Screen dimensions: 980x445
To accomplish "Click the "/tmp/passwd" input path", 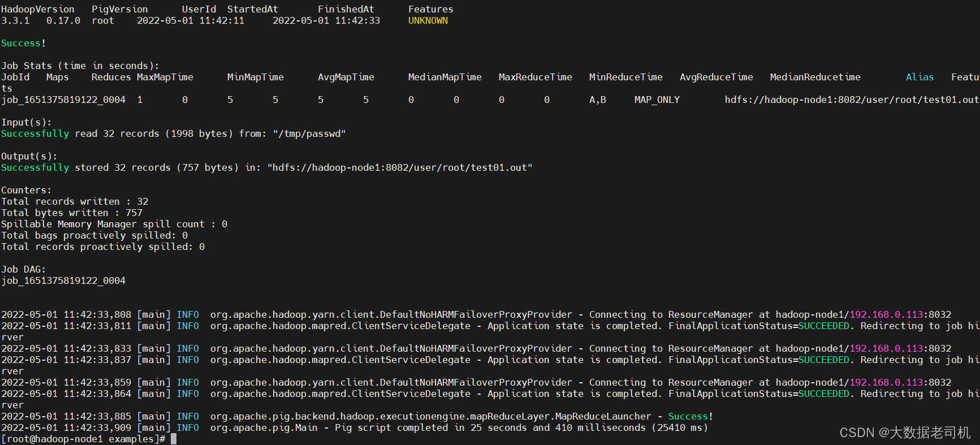I will click(x=309, y=133).
